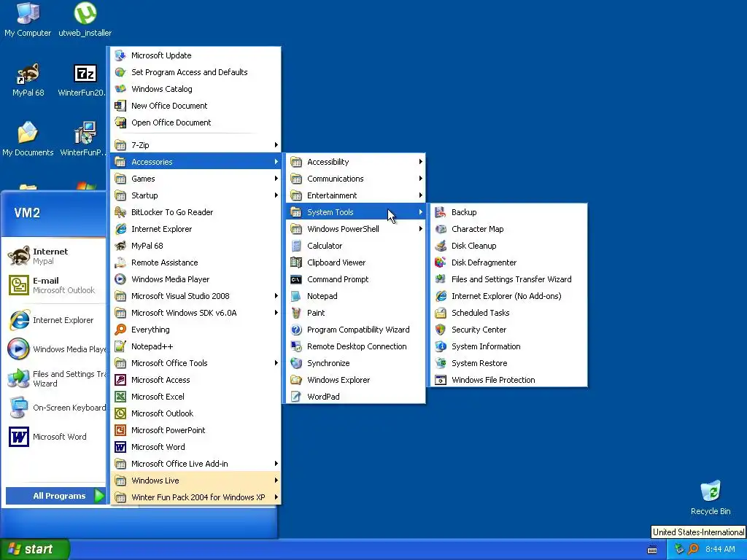This screenshot has height=560, width=747.
Task: Choose Set Program Access and Defaults
Action: [196, 72]
